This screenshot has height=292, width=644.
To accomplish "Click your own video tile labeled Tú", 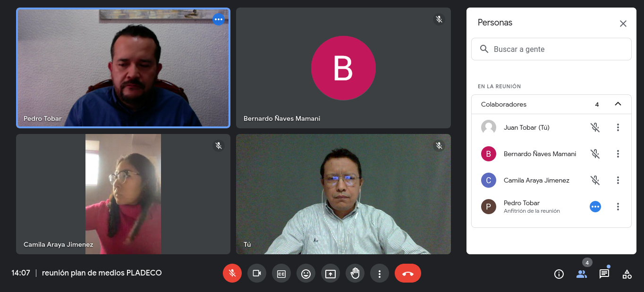I will 343,194.
